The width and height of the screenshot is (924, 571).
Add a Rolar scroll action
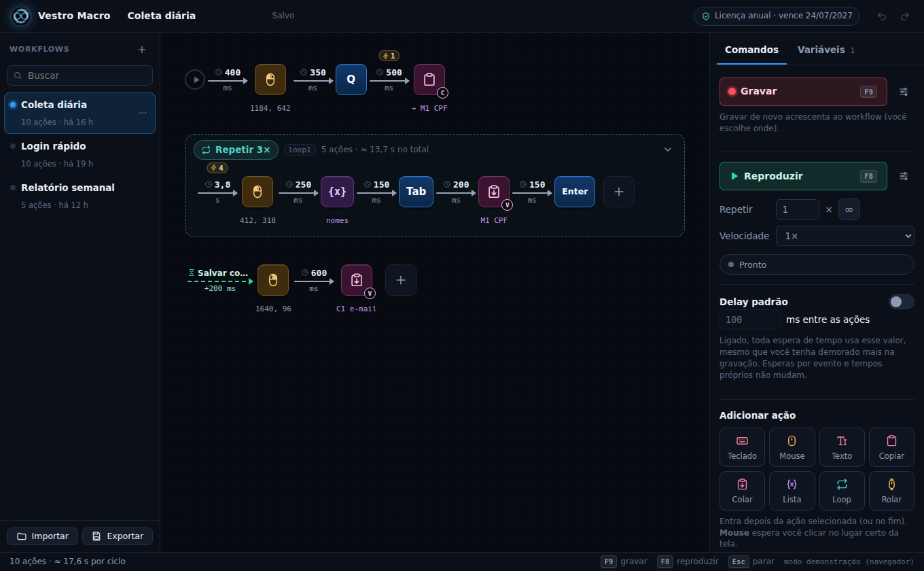891,491
